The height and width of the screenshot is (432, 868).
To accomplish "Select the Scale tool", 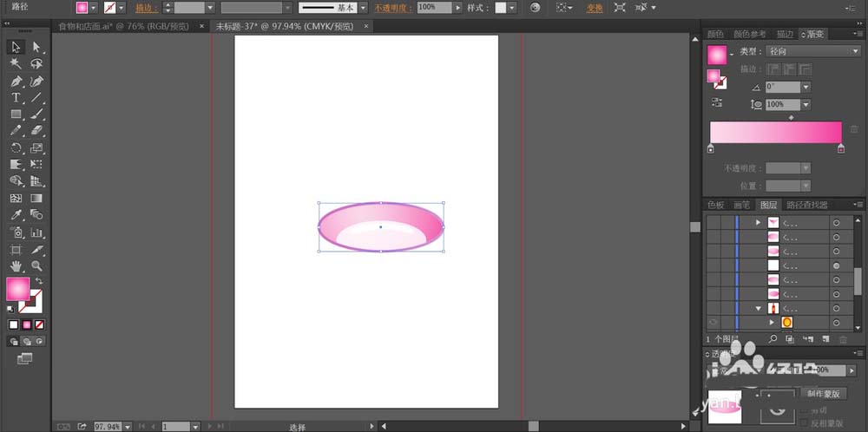I will (x=36, y=147).
